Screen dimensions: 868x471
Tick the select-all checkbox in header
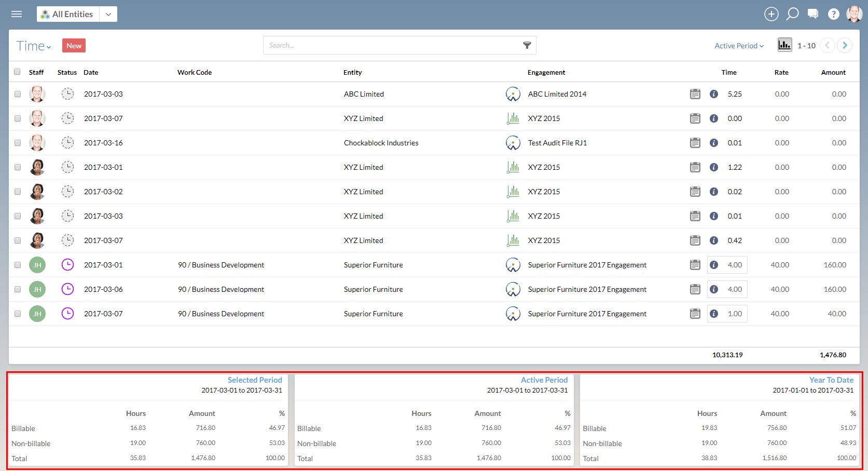[x=17, y=72]
